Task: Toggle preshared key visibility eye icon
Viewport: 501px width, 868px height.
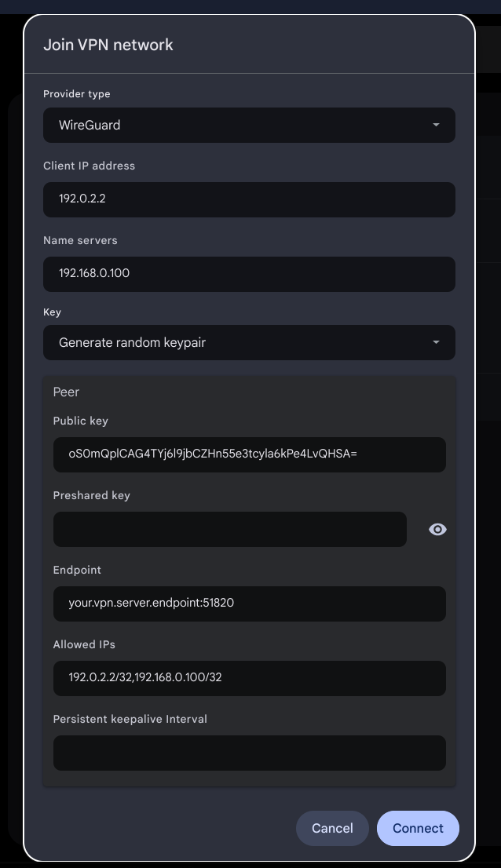Action: point(437,530)
